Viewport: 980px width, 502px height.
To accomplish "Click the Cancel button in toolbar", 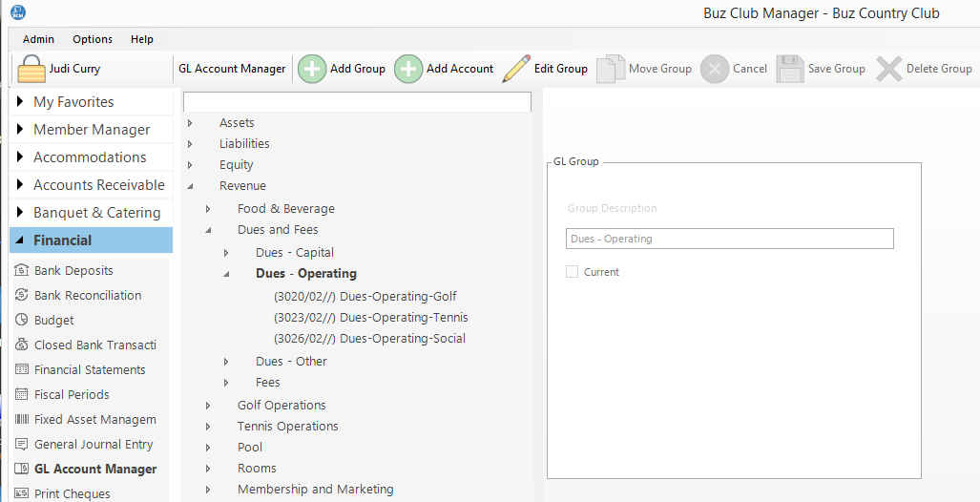I will (x=734, y=69).
